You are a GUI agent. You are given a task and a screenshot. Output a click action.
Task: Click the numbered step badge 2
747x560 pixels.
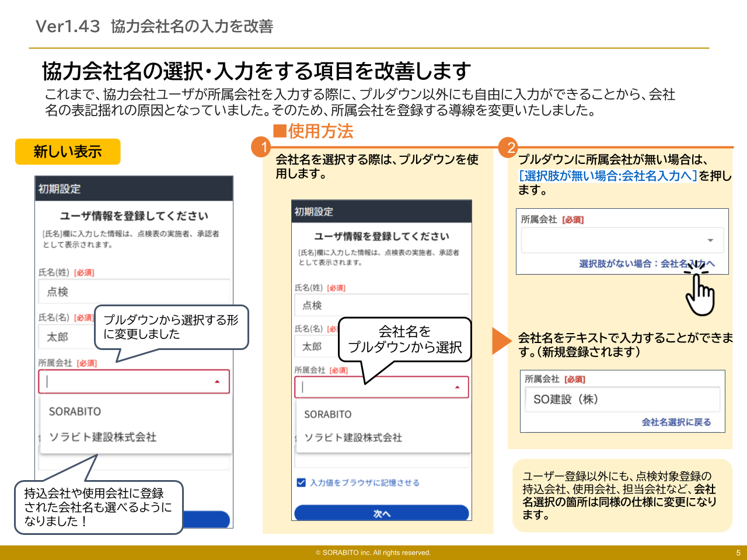click(x=509, y=146)
